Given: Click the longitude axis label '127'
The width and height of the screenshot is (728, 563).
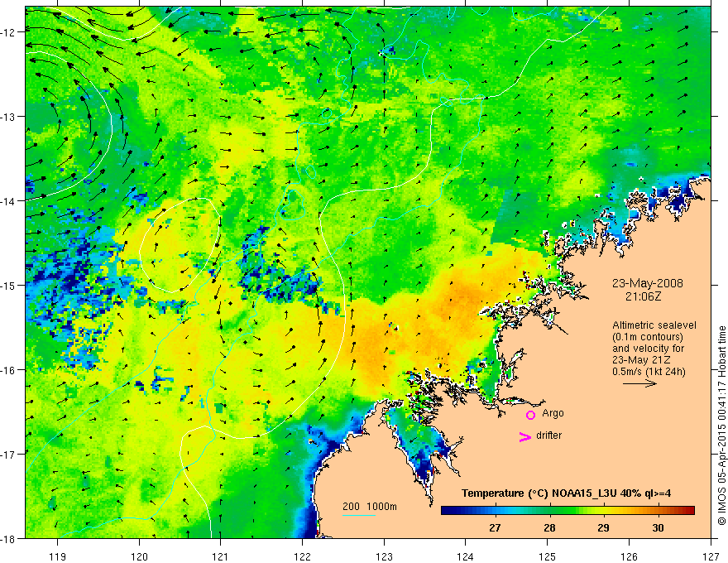Looking at the screenshot, I should click(711, 556).
